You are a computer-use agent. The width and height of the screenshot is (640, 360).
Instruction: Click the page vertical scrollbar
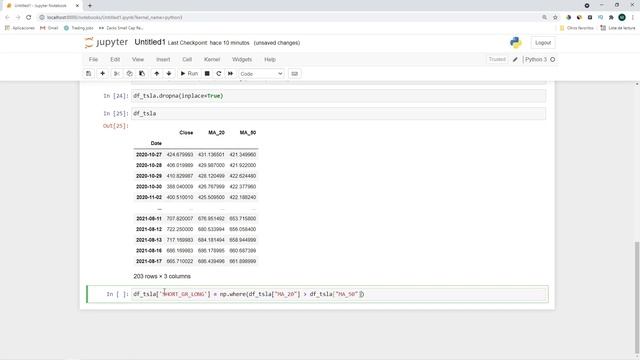(637, 298)
